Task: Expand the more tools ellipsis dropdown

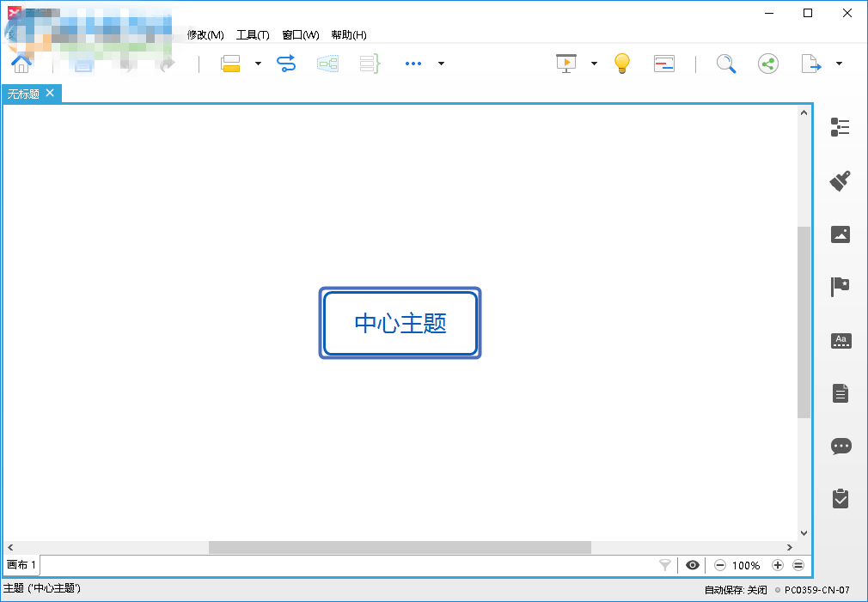Action: click(441, 64)
